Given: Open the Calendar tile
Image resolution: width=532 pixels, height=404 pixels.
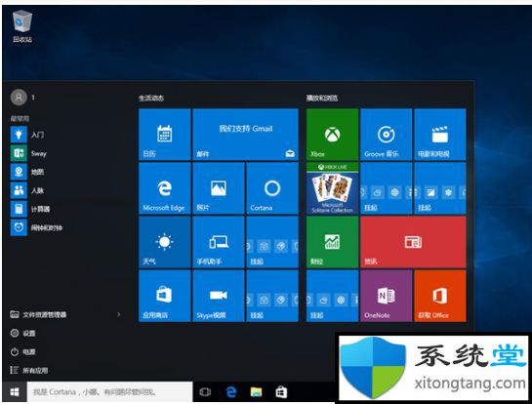Looking at the screenshot, I should pyautogui.click(x=165, y=135).
